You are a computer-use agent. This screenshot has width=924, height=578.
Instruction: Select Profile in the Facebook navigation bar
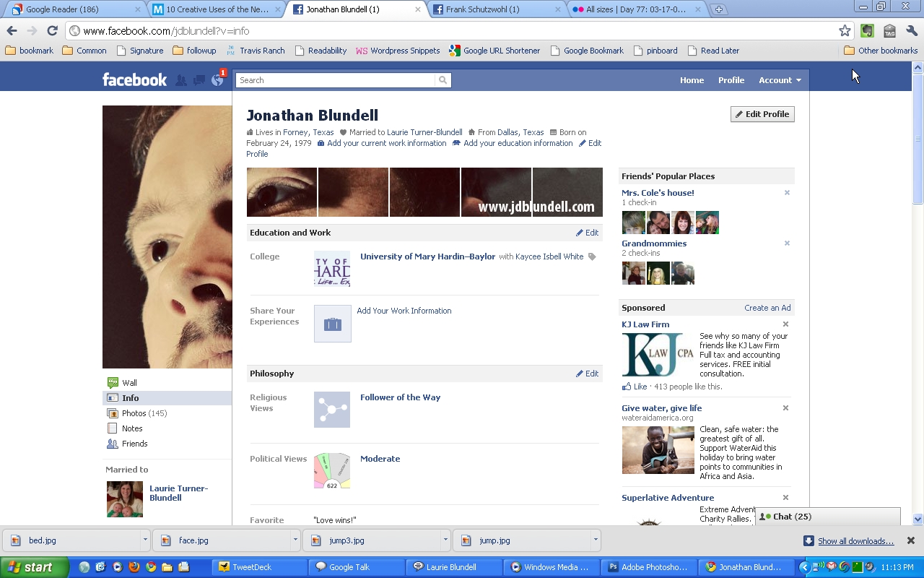[x=731, y=80]
